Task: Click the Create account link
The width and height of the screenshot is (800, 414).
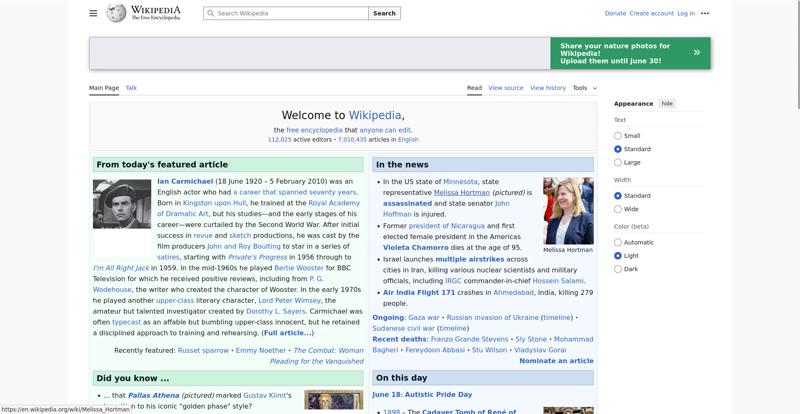Action: pos(652,13)
